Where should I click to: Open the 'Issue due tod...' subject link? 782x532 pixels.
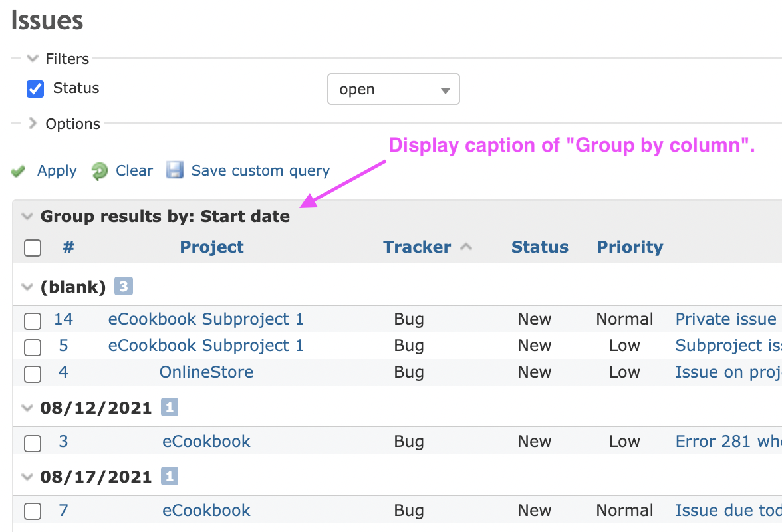click(x=728, y=510)
